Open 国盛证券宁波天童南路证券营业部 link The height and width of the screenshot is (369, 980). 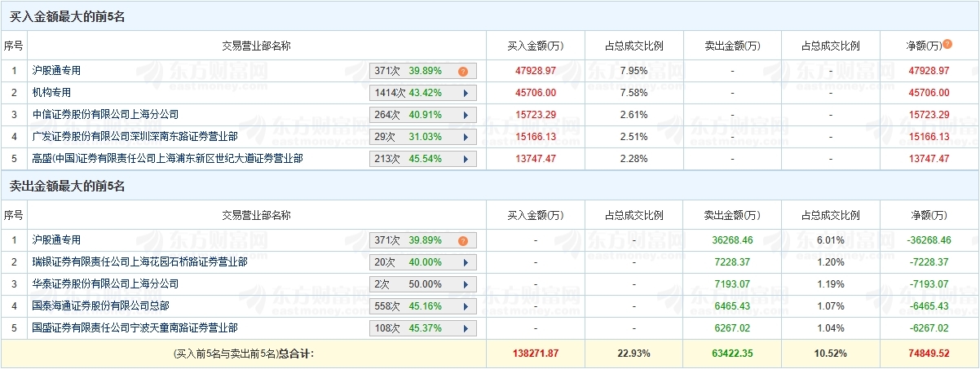point(135,328)
